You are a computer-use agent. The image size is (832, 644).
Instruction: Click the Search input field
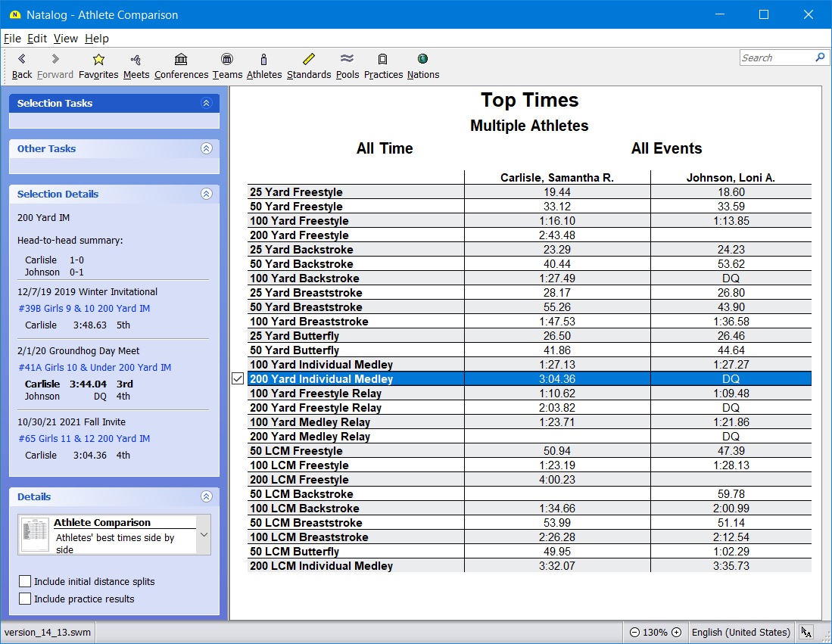pyautogui.click(x=775, y=58)
